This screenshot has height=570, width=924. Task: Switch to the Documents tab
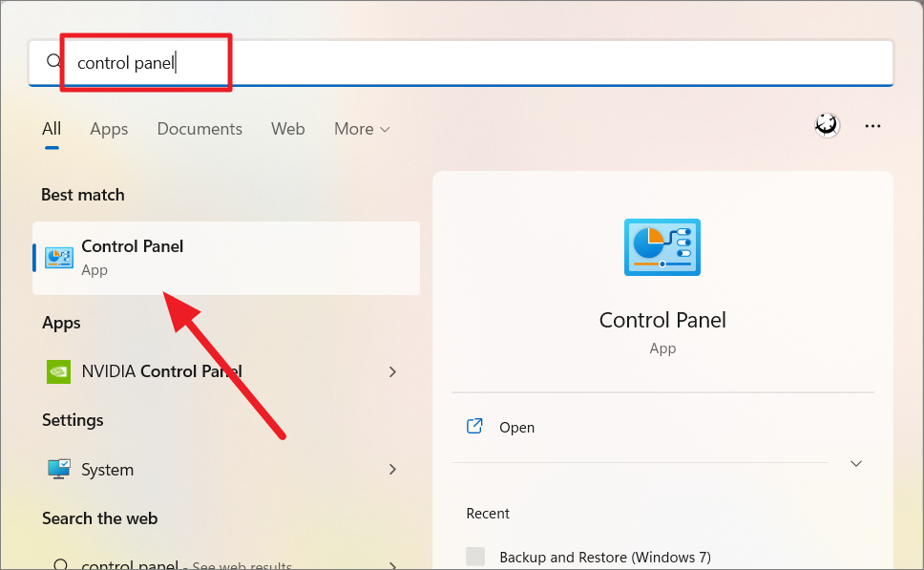199,129
